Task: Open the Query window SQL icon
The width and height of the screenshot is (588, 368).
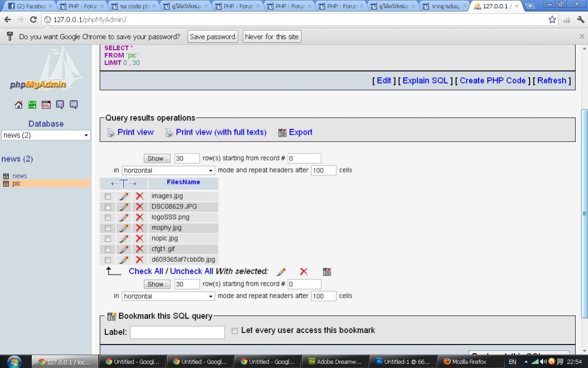Action: [x=46, y=105]
